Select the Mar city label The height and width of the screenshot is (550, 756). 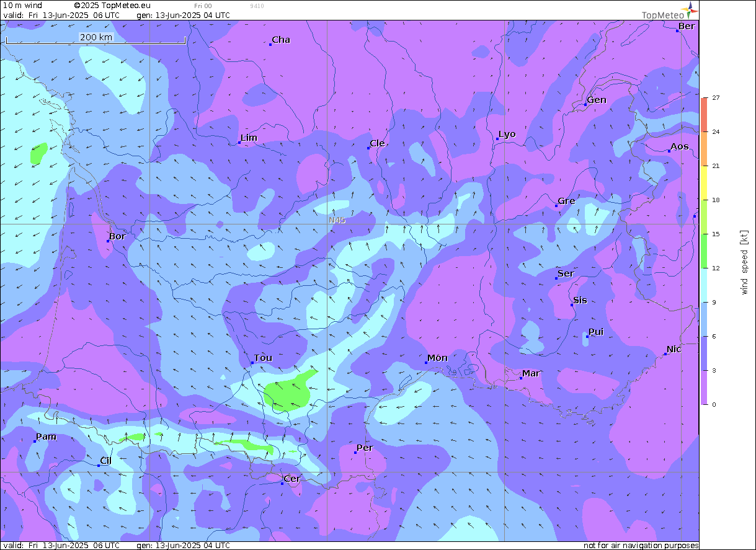(x=531, y=373)
